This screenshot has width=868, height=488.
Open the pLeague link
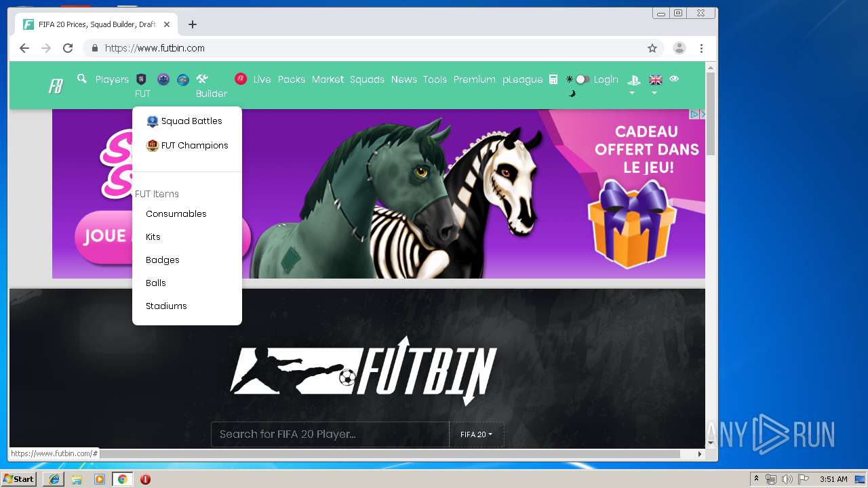pyautogui.click(x=522, y=79)
